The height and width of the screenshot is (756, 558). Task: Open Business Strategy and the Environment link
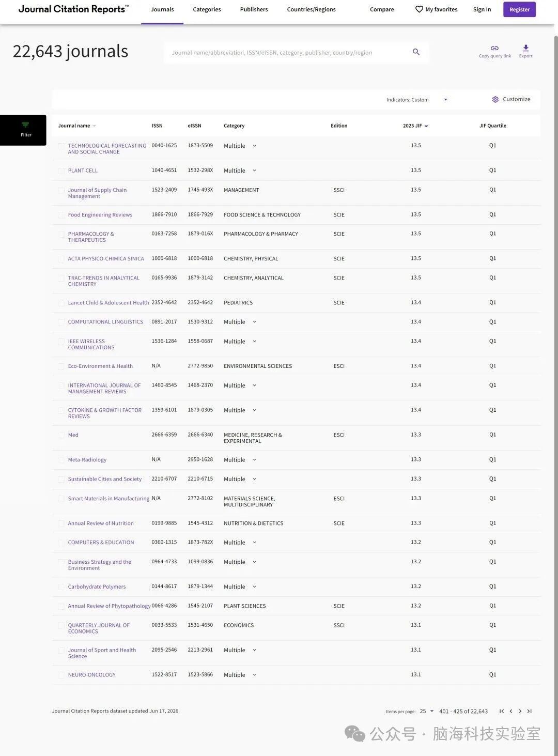click(100, 565)
